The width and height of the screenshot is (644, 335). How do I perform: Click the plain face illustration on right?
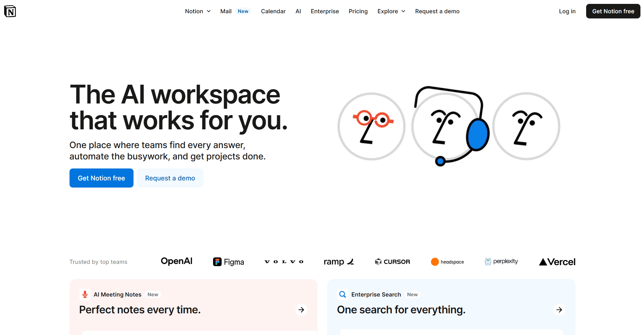[x=526, y=126]
